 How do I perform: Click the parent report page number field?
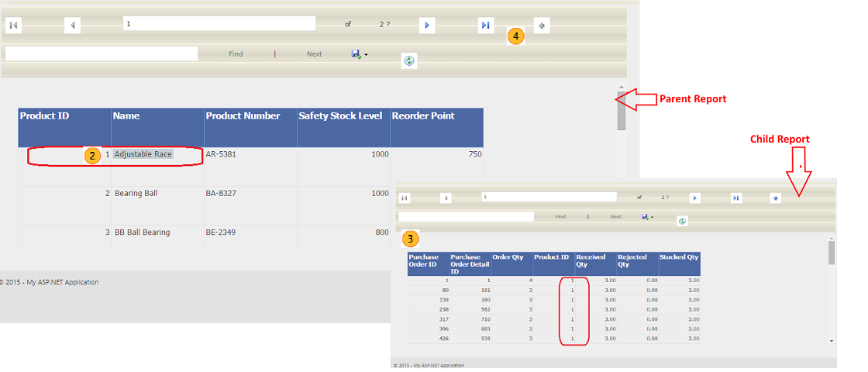(219, 23)
